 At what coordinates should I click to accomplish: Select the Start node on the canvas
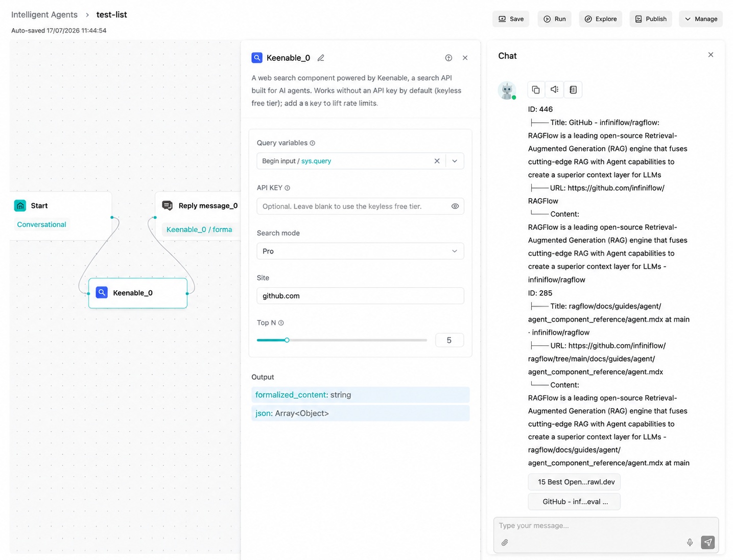(x=61, y=216)
